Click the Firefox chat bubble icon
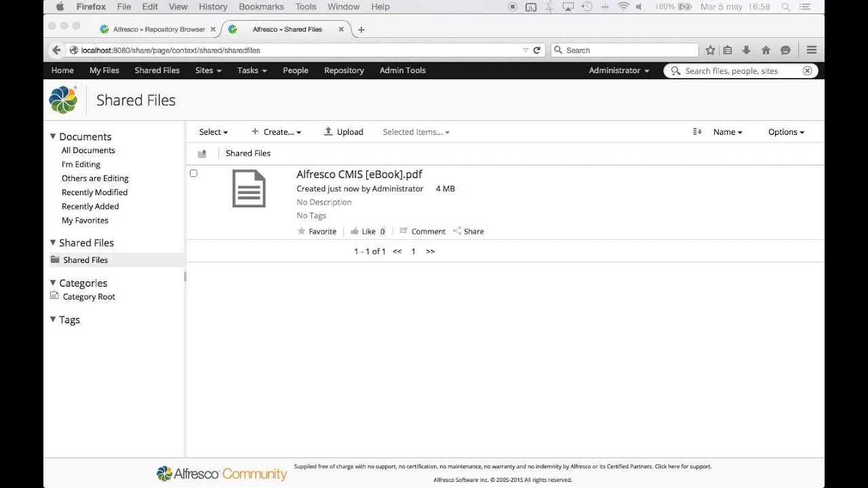Viewport: 868px width, 488px height. [785, 50]
